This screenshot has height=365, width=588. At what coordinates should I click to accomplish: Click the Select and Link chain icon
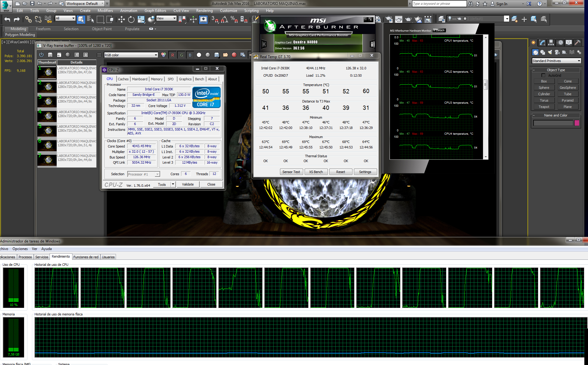tap(28, 20)
